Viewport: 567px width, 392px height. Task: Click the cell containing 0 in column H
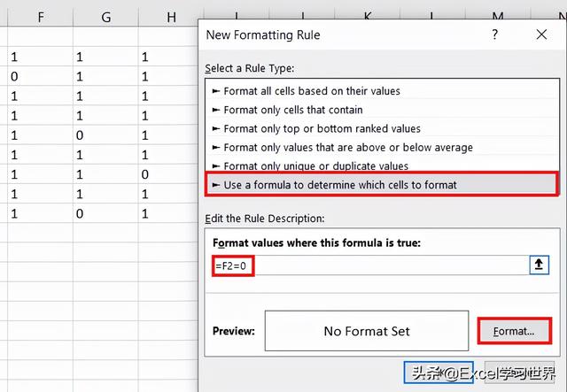[144, 173]
